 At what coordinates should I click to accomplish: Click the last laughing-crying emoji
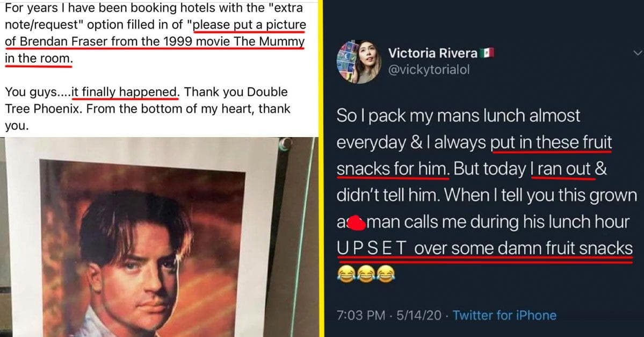coord(385,275)
